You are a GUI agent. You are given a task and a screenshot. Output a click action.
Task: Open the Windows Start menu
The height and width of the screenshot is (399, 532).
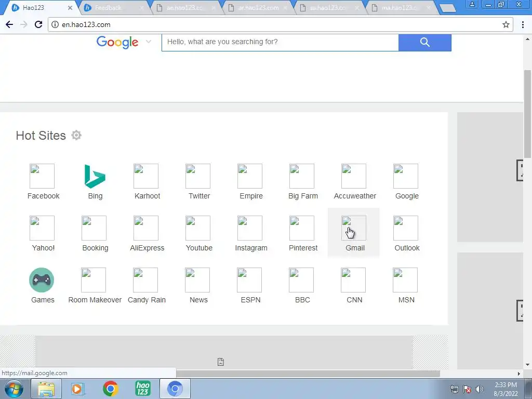tap(14, 389)
